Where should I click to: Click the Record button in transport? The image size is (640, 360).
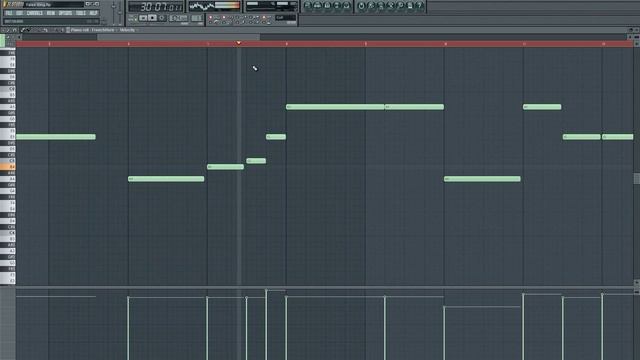[x=162, y=18]
